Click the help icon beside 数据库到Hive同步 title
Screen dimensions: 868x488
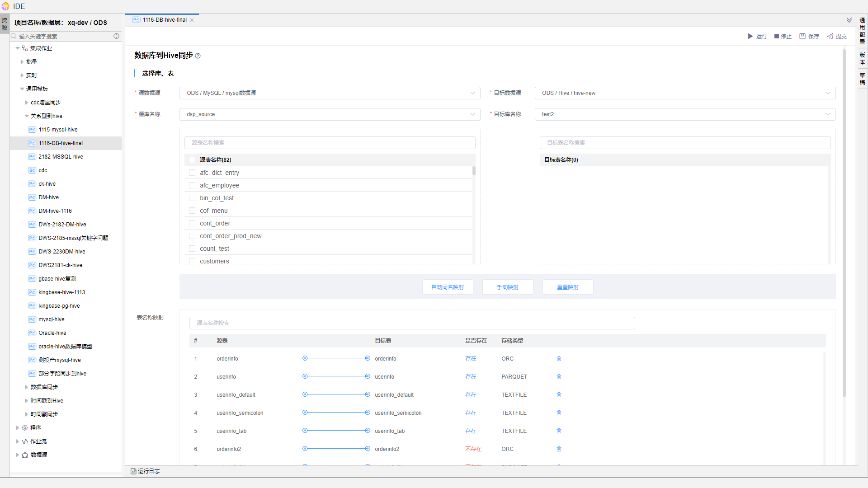(x=198, y=56)
